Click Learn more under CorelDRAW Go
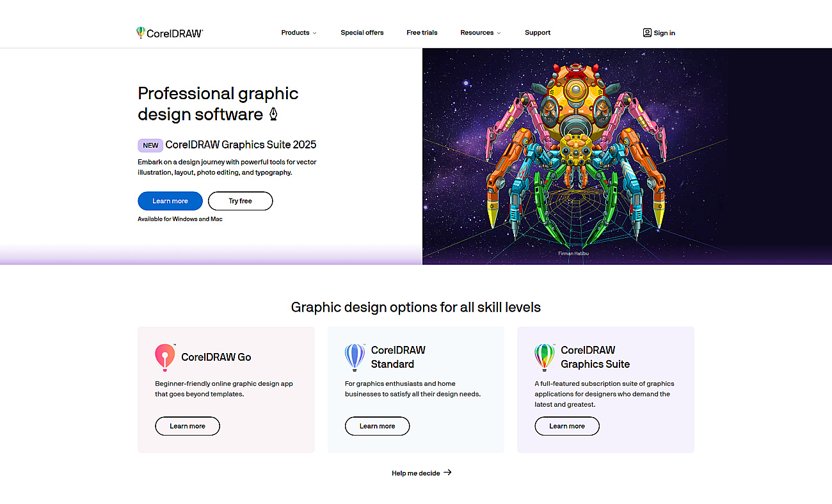 point(188,426)
